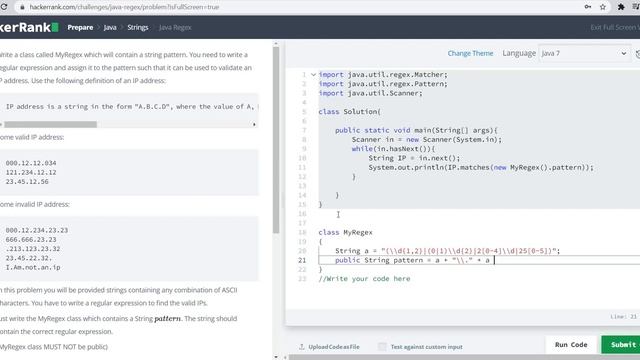Click the green Submit button

click(620, 344)
